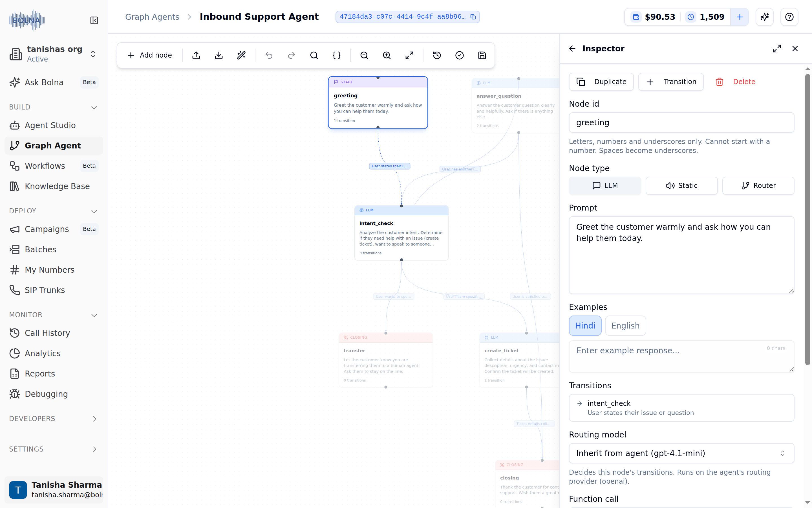
Task: Open the Routing model dropdown
Action: click(681, 454)
